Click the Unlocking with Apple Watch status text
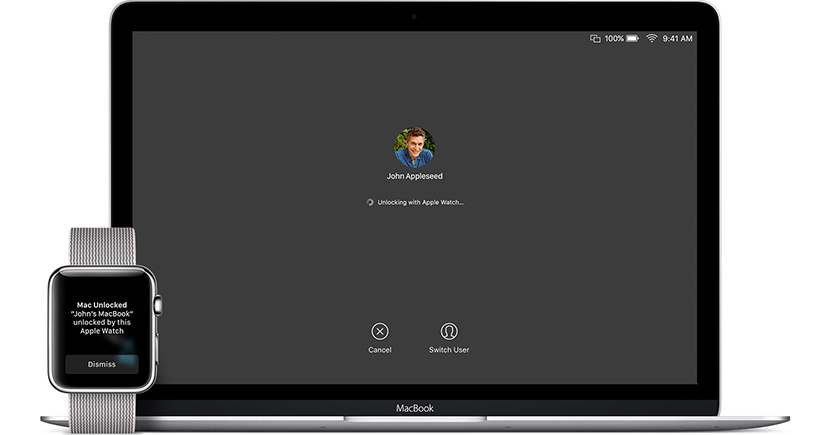 (x=420, y=202)
